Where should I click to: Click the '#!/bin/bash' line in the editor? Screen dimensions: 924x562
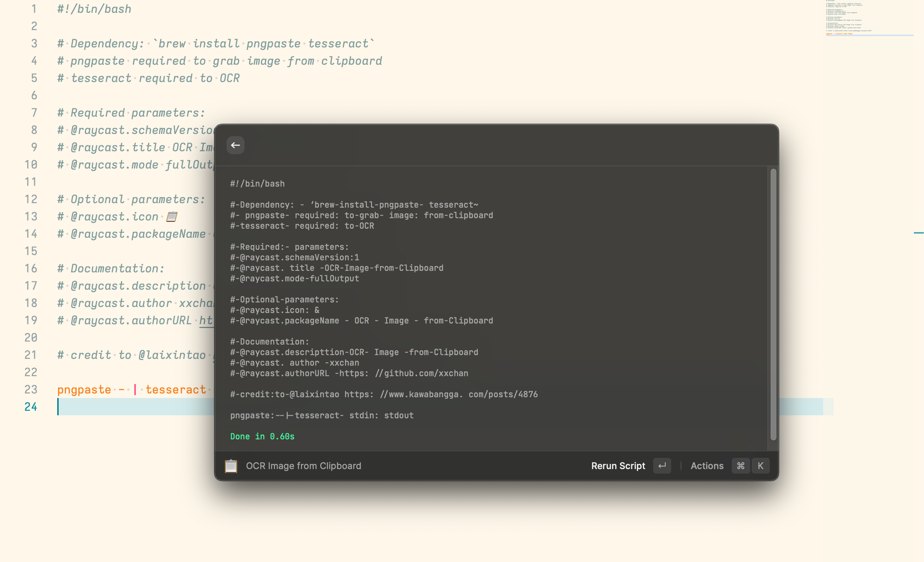pyautogui.click(x=94, y=9)
